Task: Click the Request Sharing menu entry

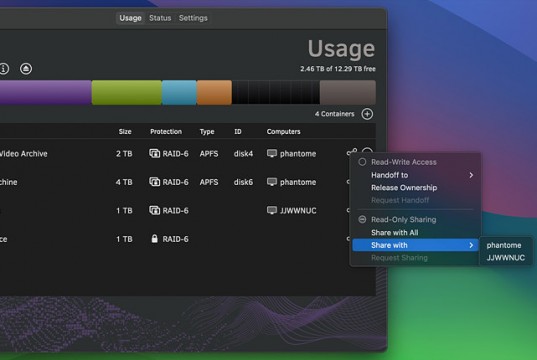Action: 399,258
